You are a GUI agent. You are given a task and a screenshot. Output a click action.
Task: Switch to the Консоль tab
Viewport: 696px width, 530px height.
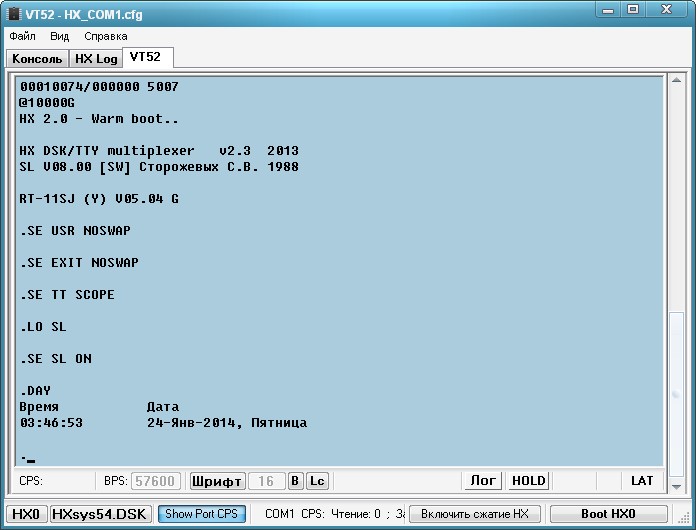pyautogui.click(x=37, y=59)
